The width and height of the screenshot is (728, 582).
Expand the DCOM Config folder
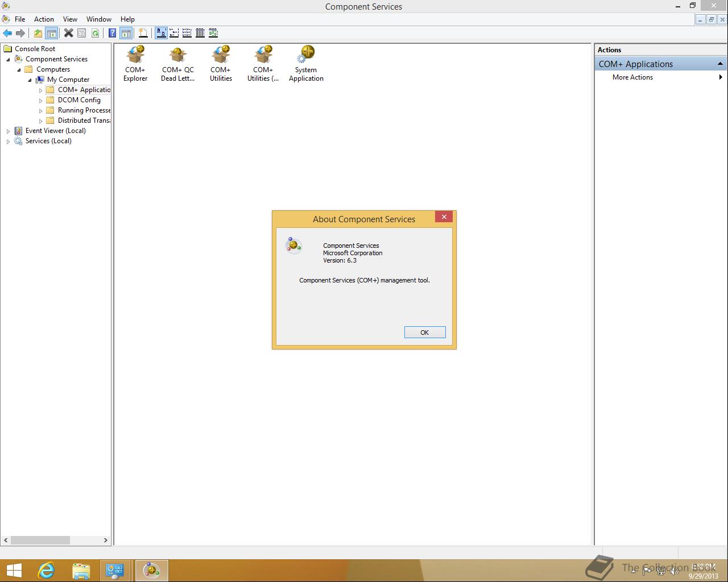tap(40, 100)
